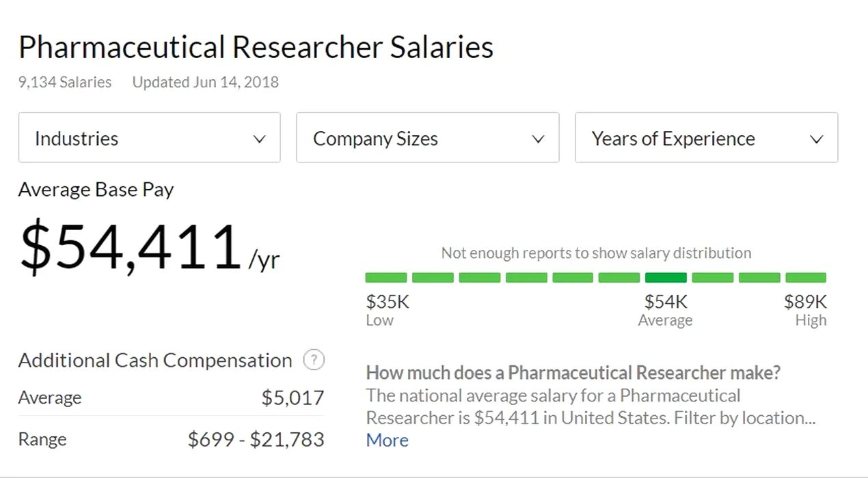868x478 pixels.
Task: Click the $54,411 base pay figure
Action: [x=131, y=247]
